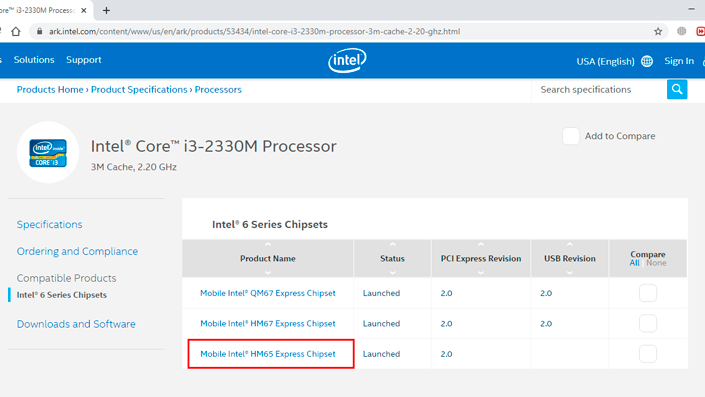705x397 pixels.
Task: Open the Solutions menu
Action: pyautogui.click(x=34, y=60)
